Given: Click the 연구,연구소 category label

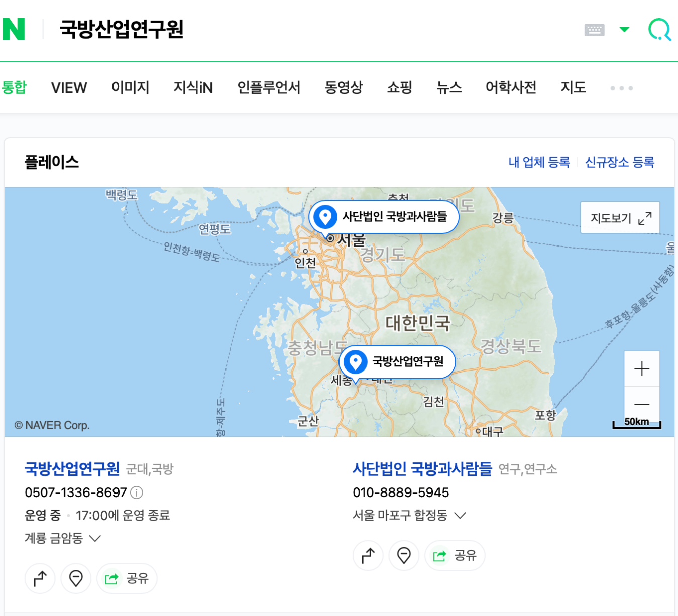Looking at the screenshot, I should click(x=528, y=469).
